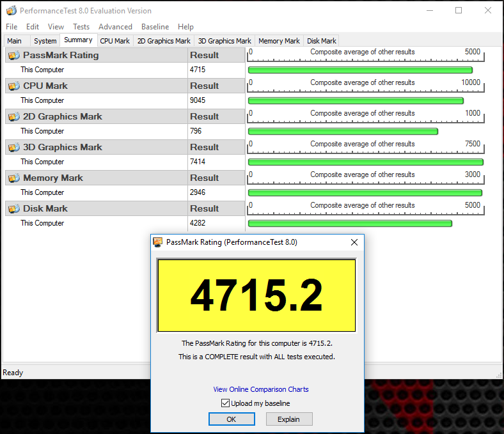Click This Computer under Disk Mark

pos(42,223)
